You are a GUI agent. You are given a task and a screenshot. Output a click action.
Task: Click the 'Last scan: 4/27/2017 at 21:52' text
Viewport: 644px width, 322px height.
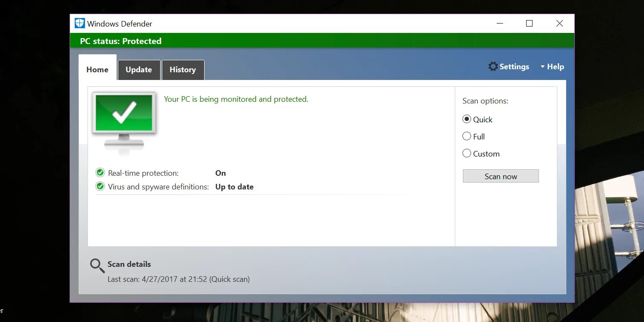[x=157, y=279]
